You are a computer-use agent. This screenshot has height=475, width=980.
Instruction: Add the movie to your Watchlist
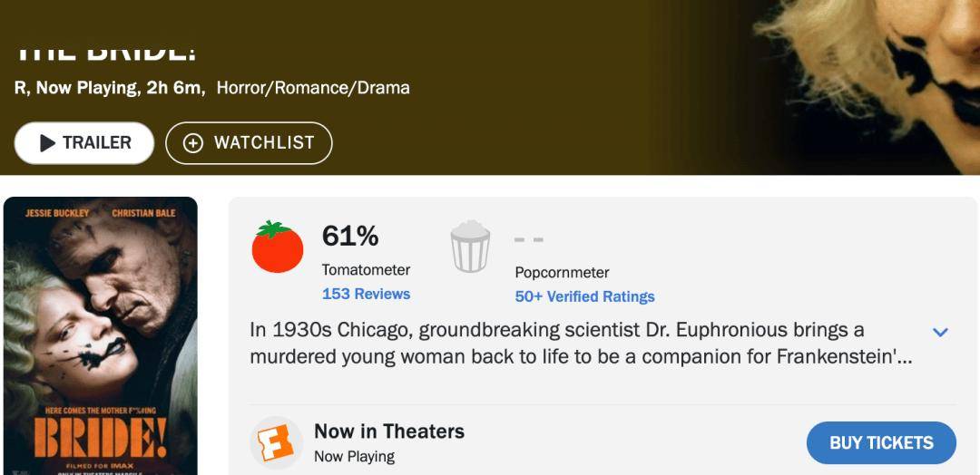(x=249, y=143)
